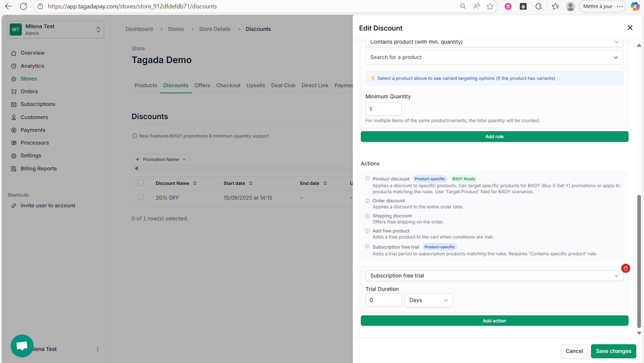Open the Checkout tab
Image resolution: width=644 pixels, height=363 pixels.
(x=228, y=86)
